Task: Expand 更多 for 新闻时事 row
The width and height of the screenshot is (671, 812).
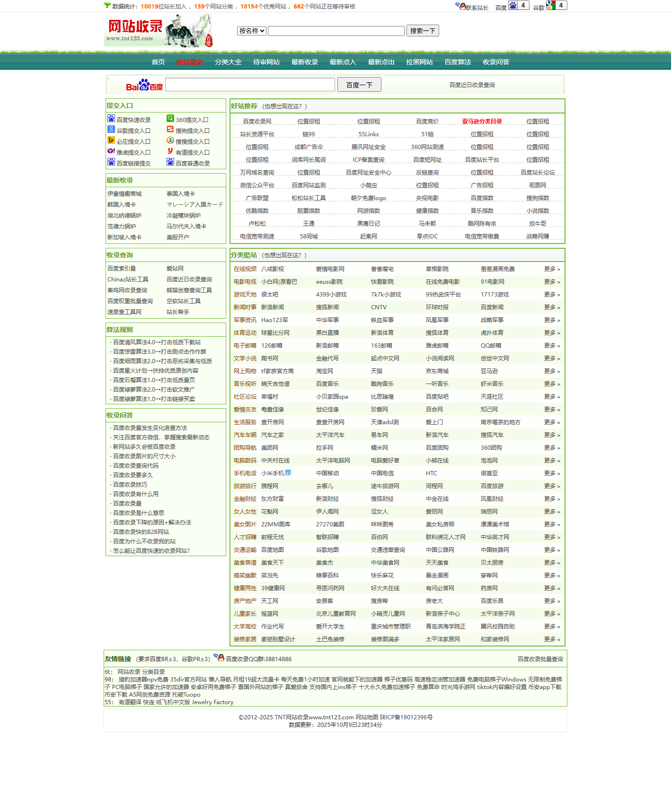Action: pos(552,307)
